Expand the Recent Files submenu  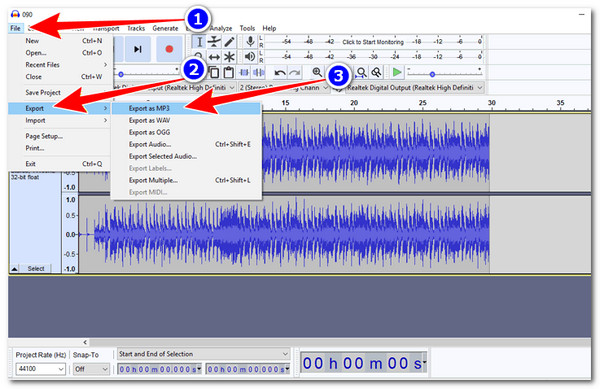[61, 65]
